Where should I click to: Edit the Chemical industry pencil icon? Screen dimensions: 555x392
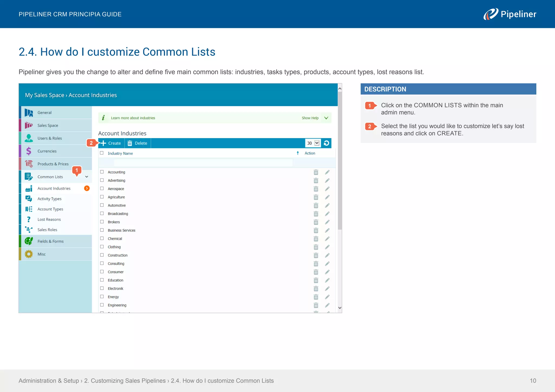coord(327,239)
